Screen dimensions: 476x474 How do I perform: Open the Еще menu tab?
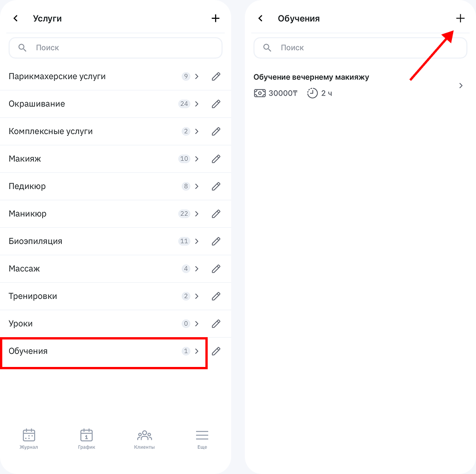(x=202, y=439)
